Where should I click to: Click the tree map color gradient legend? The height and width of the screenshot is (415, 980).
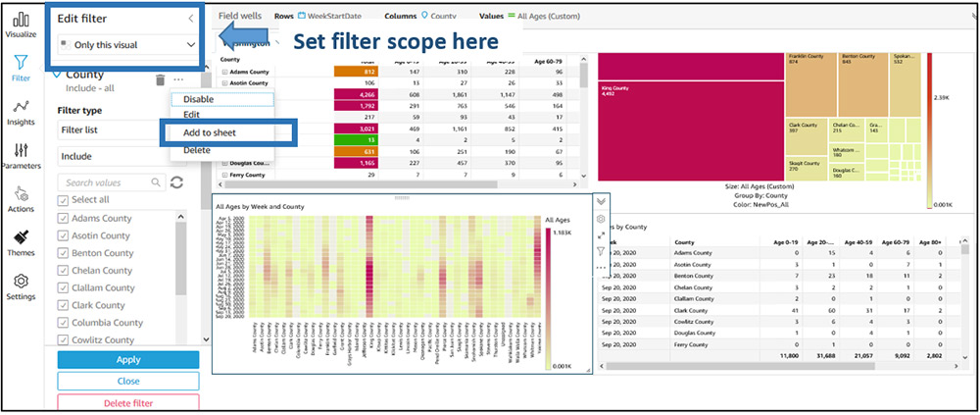[929, 130]
